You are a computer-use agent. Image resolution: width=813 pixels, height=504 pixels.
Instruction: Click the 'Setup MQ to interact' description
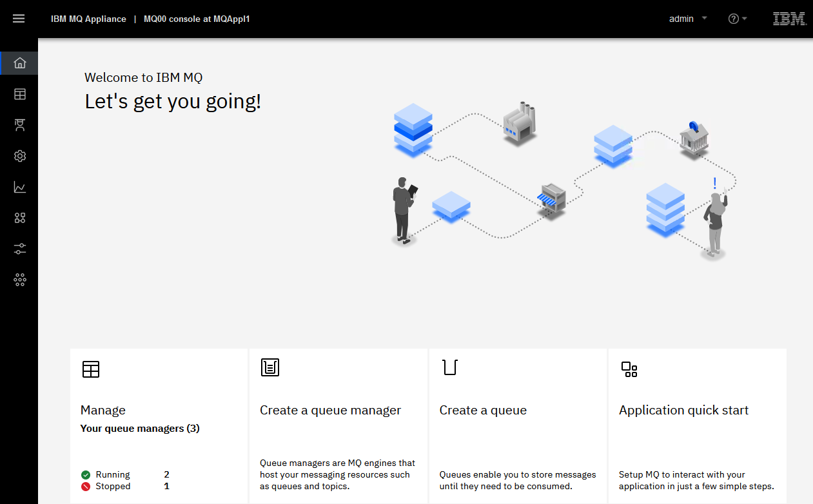[x=696, y=480]
